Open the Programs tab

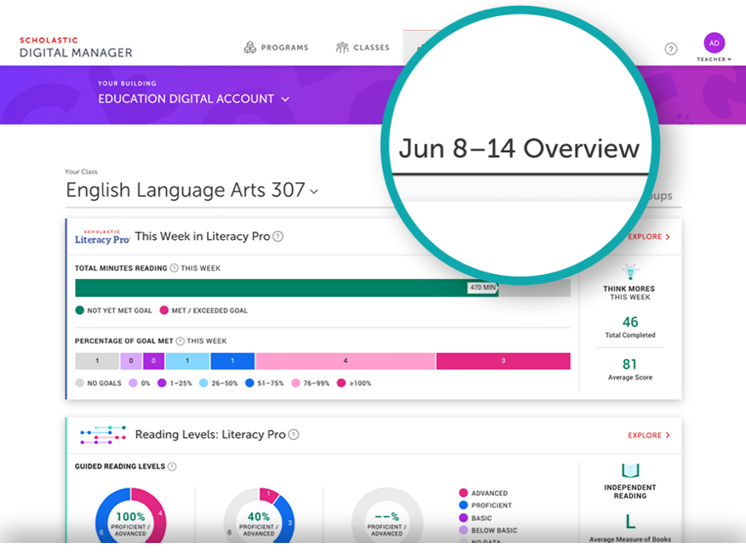(276, 48)
